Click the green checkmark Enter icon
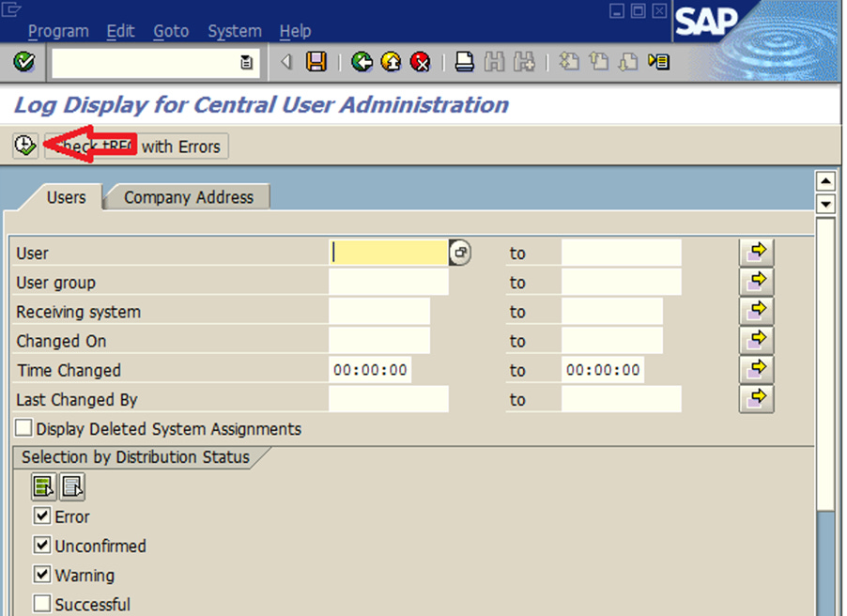The width and height of the screenshot is (847, 616). (24, 62)
